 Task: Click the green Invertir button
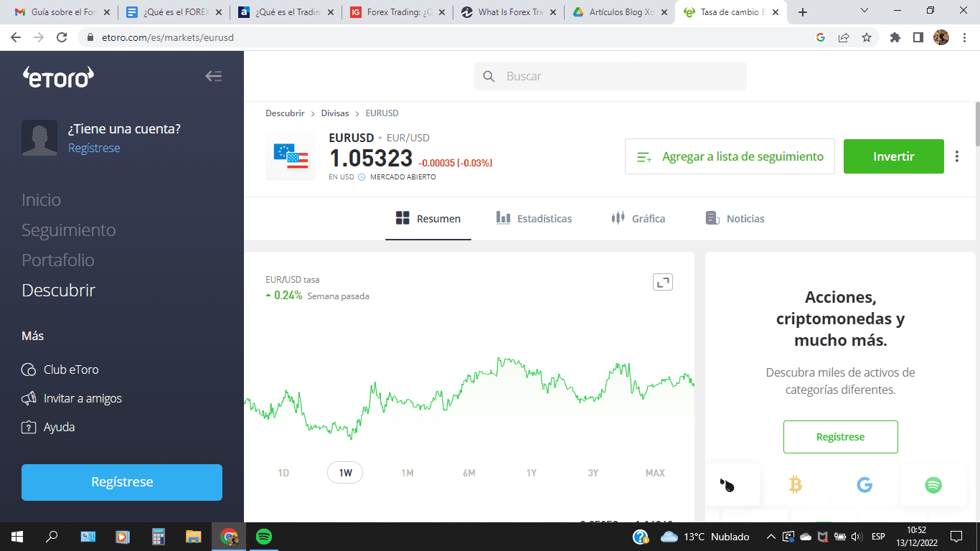[x=894, y=156]
